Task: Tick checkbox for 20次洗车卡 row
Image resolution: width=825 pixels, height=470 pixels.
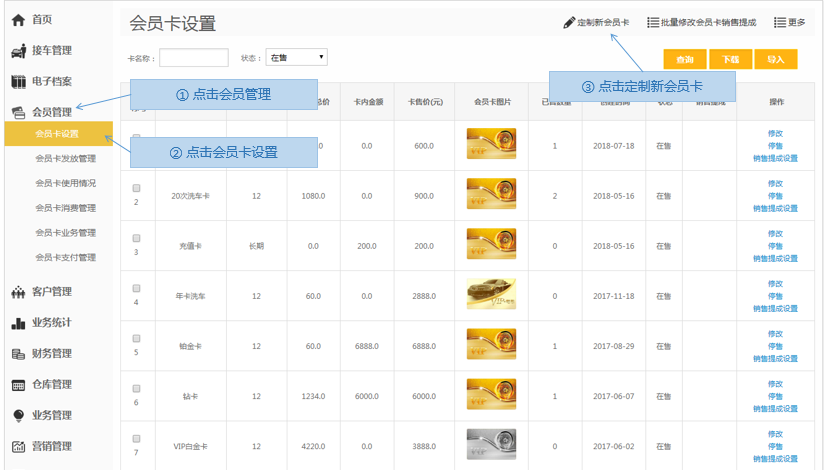Action: [137, 188]
